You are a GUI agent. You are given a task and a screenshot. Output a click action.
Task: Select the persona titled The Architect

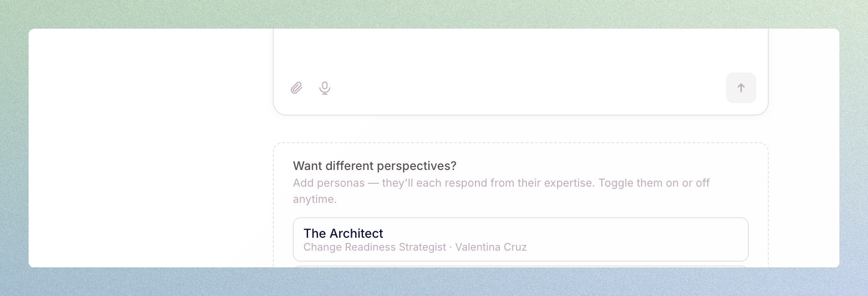(x=520, y=239)
